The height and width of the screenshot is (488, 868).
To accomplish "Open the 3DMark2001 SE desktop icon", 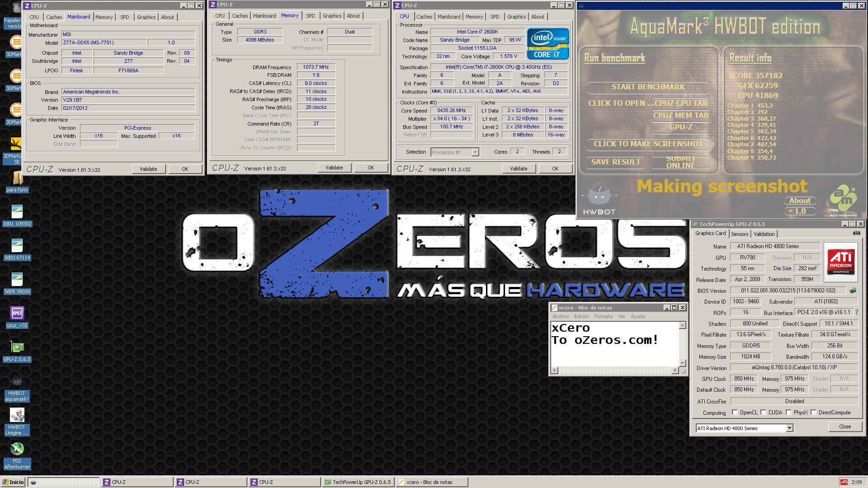I will [17, 151].
